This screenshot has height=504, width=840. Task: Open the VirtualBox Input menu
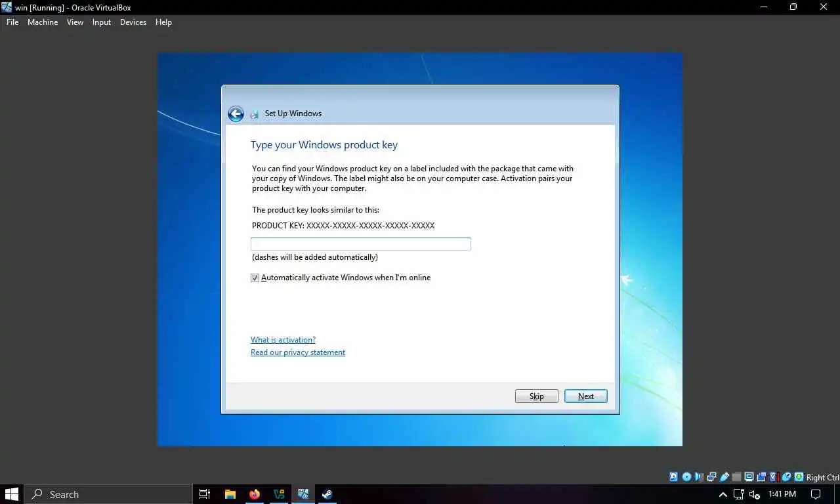point(102,22)
